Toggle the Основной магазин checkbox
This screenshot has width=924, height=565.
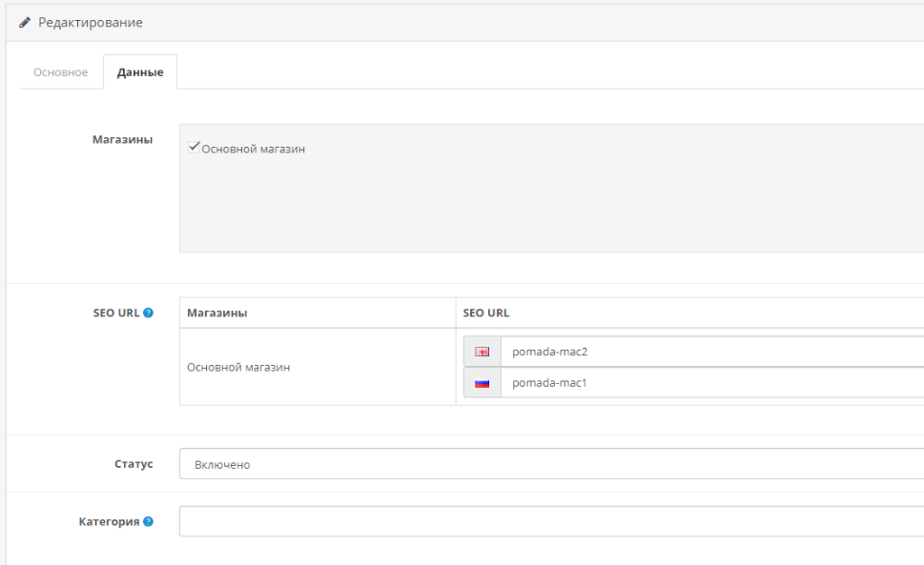click(195, 147)
